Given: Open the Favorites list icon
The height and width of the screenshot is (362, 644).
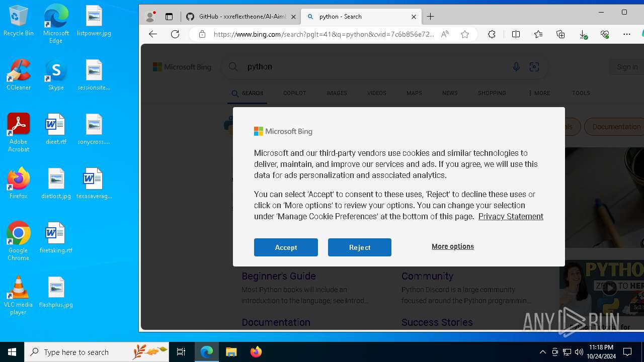Looking at the screenshot, I should click(x=538, y=34).
